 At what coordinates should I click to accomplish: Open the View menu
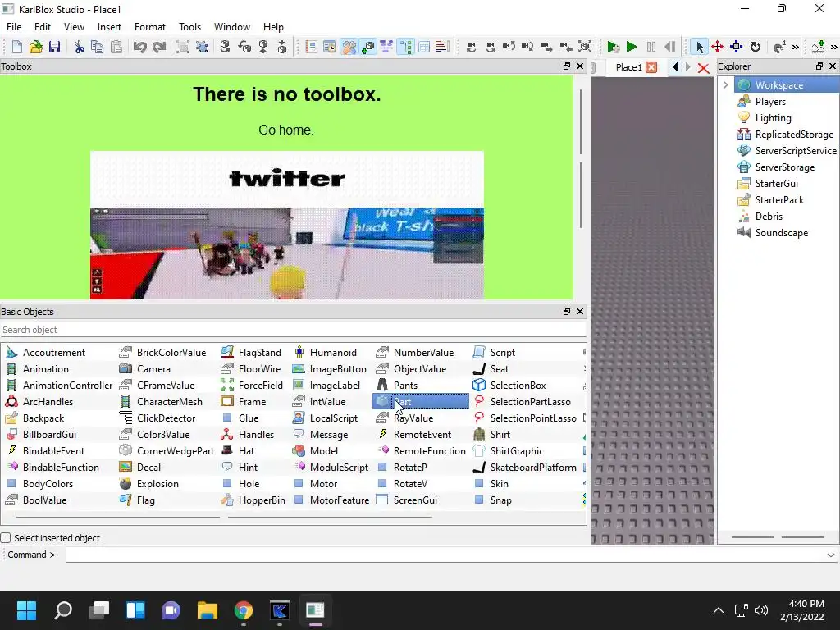click(74, 27)
